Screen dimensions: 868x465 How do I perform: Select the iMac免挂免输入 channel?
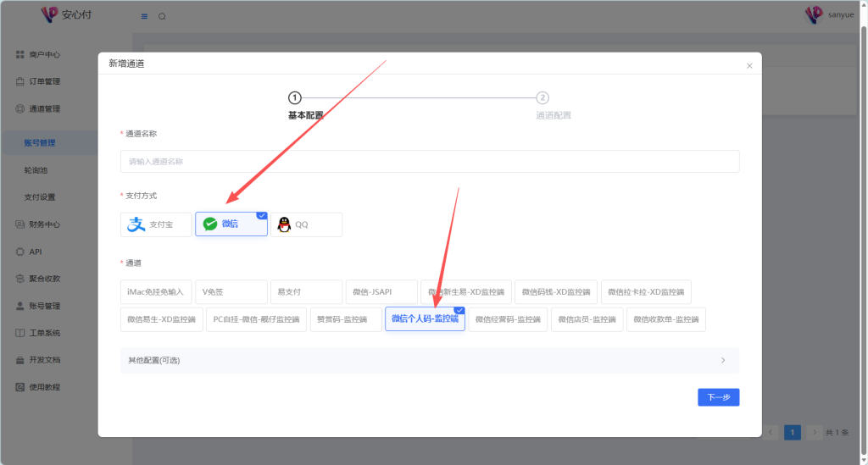pos(156,292)
